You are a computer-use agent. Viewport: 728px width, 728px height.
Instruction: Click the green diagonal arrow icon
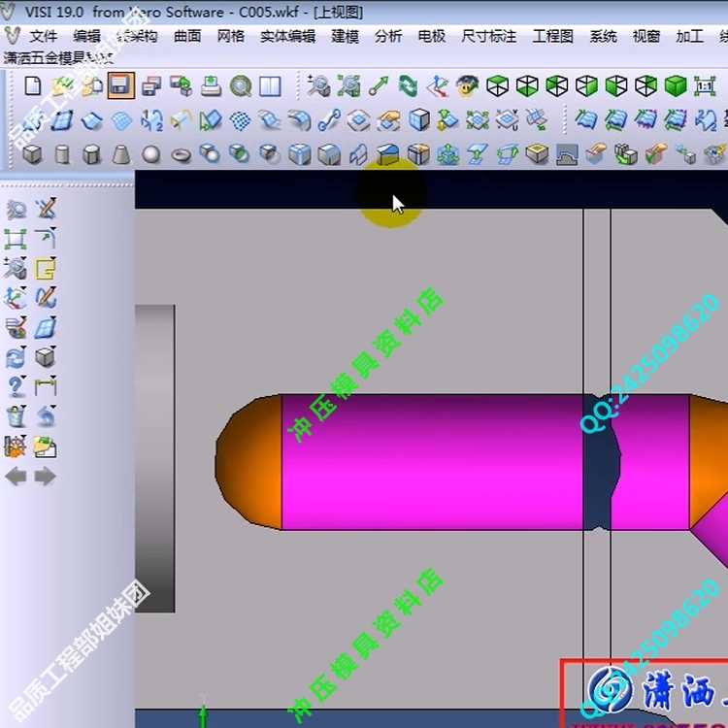click(379, 86)
